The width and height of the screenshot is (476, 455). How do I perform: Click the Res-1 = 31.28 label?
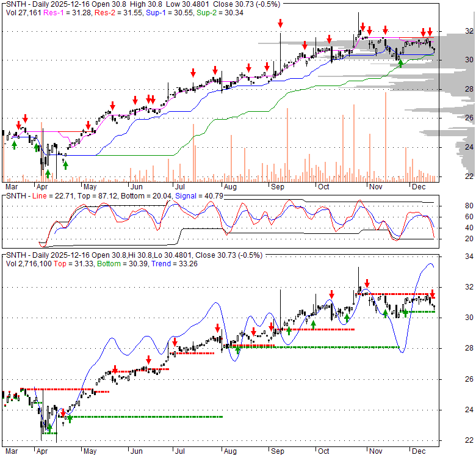pos(68,13)
